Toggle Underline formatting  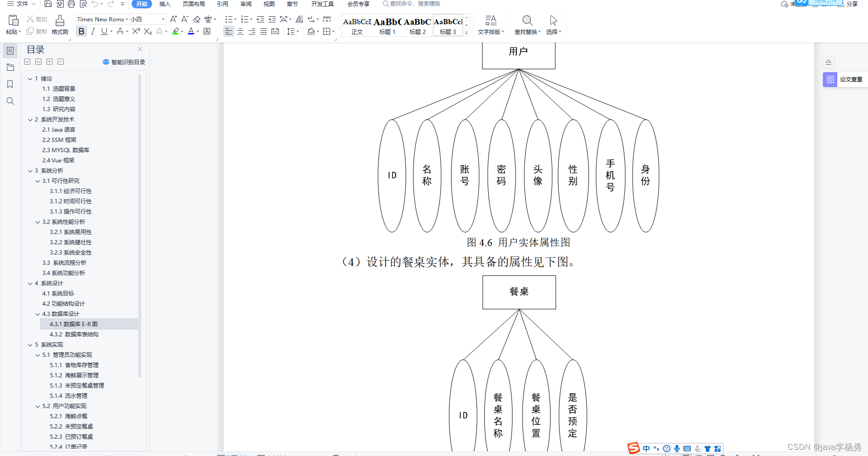click(104, 31)
